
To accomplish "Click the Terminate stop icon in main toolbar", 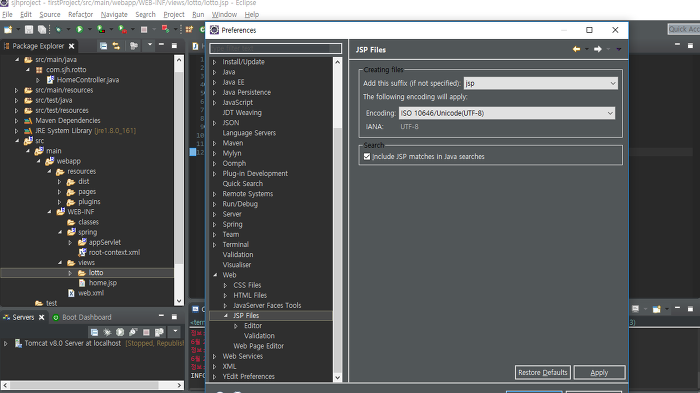I will tap(144, 29).
